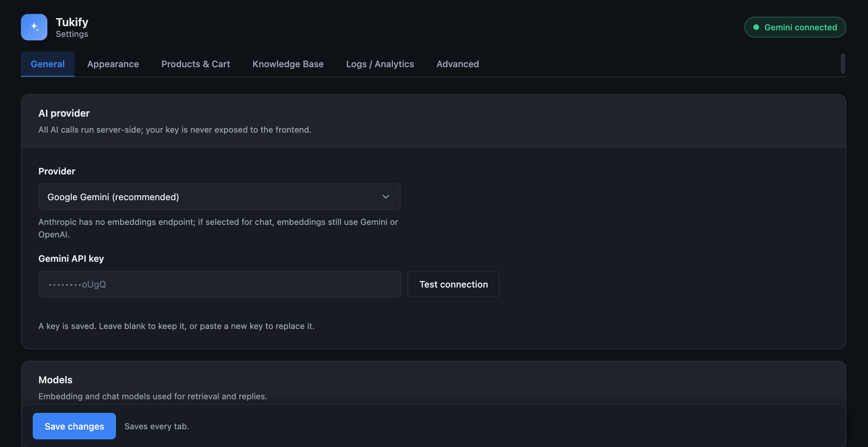
Task: Click the 'Embedding and chat models' description
Action: pyautogui.click(x=153, y=397)
